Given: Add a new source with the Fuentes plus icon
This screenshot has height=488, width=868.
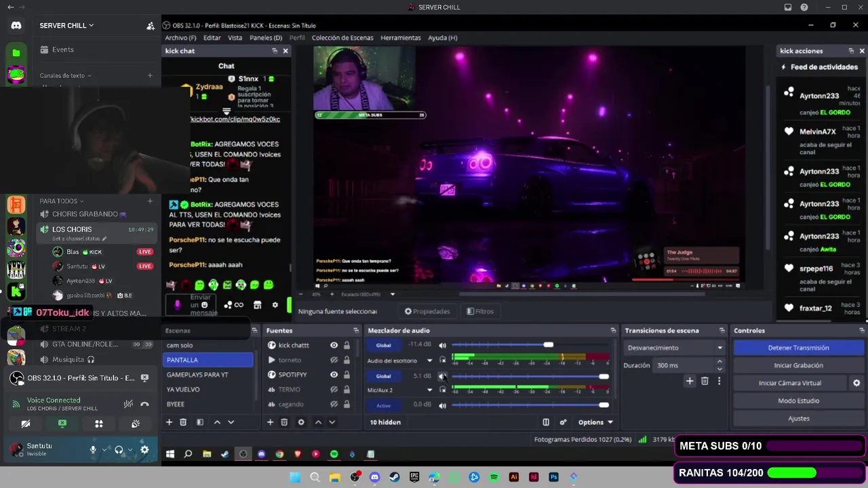Looking at the screenshot, I should point(270,422).
